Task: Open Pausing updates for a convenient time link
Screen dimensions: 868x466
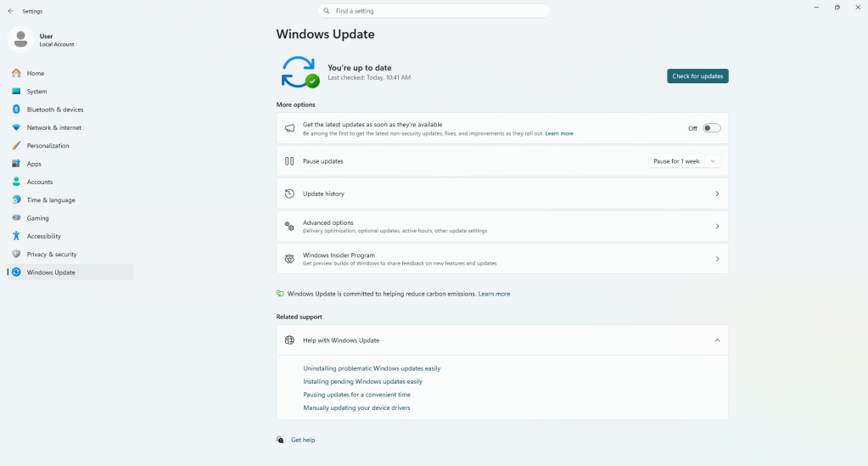Action: [357, 395]
